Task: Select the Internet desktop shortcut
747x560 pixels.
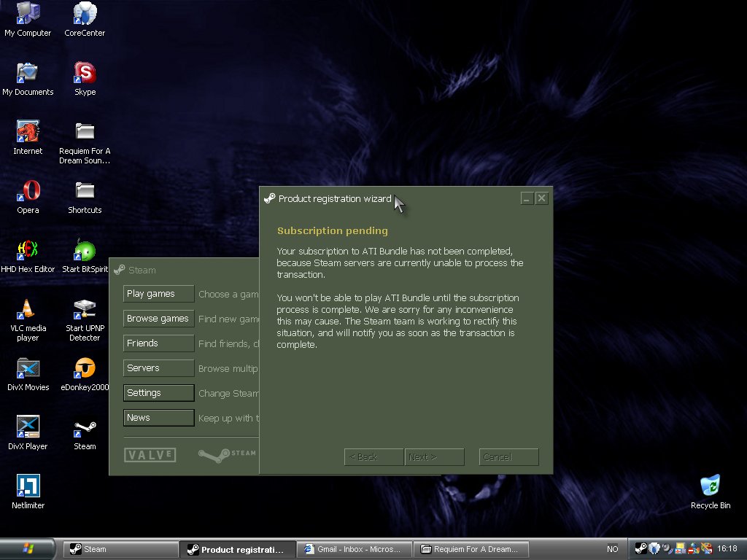Action: [x=28, y=138]
